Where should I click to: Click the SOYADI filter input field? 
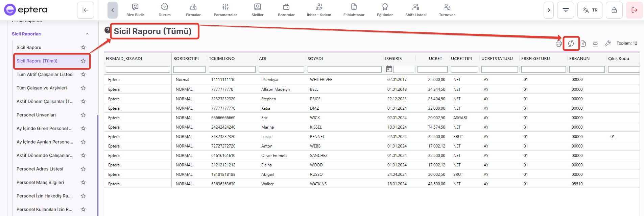344,69
